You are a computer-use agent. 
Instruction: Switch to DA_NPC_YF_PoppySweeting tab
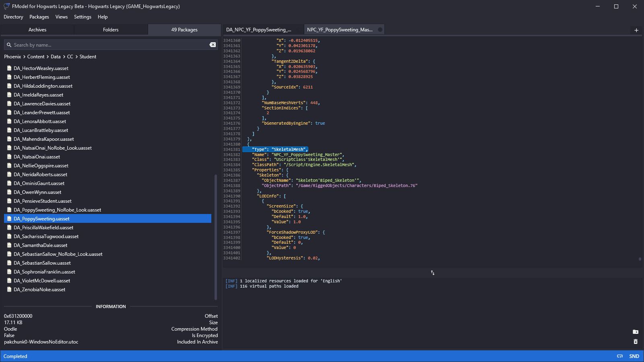(x=263, y=30)
